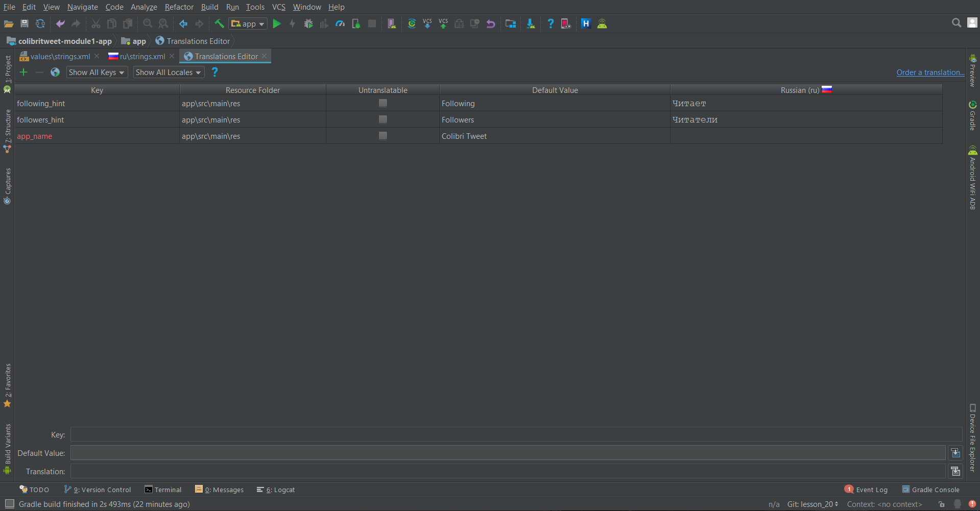Click the Add Key plus icon
Screen dimensions: 980x511
(23, 72)
